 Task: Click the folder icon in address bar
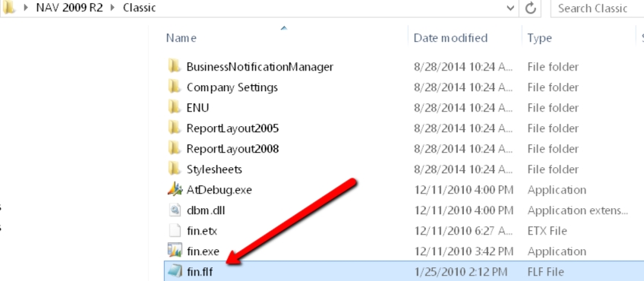pos(8,8)
